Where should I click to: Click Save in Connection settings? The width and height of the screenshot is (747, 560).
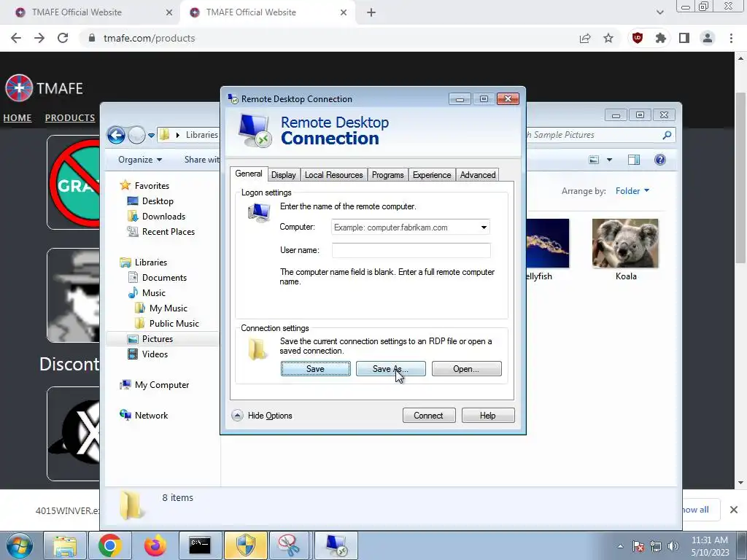315,368
